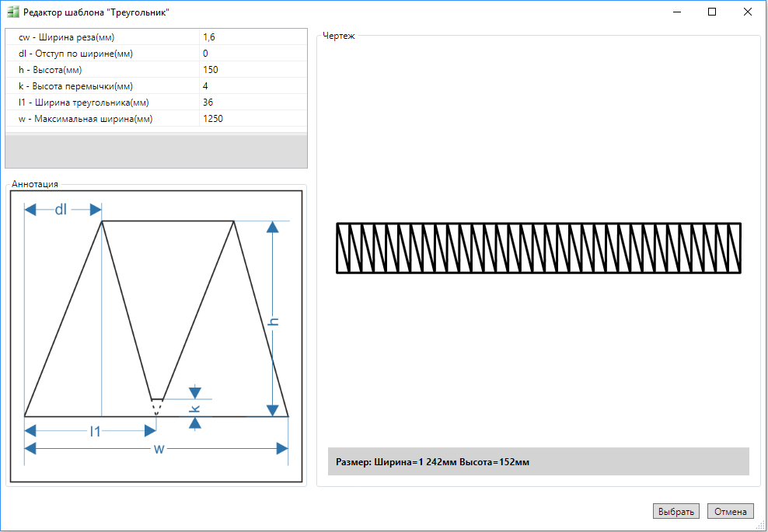The width and height of the screenshot is (768, 532).
Task: Edit the dl offset value 0
Action: coord(253,54)
